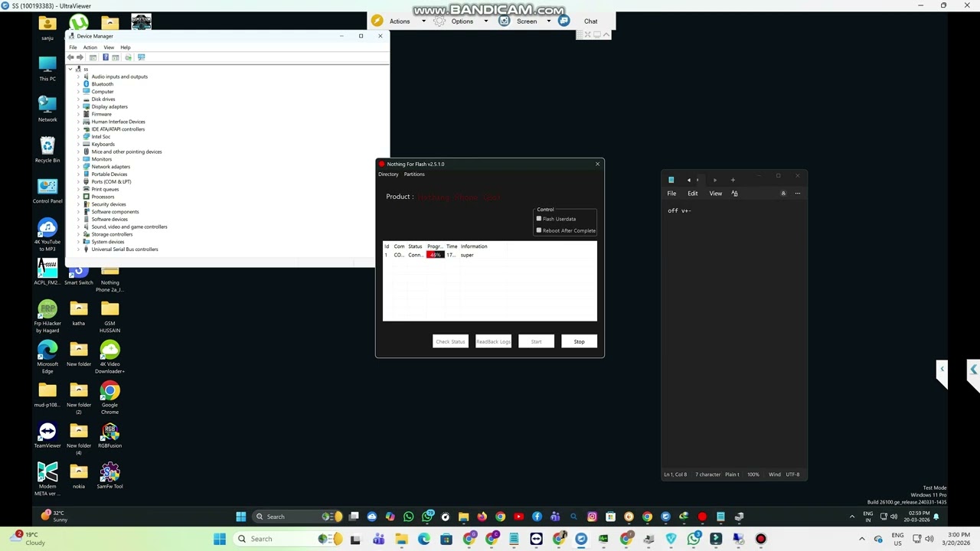
Task: Expand Portable Devices category
Action: pyautogui.click(x=78, y=174)
